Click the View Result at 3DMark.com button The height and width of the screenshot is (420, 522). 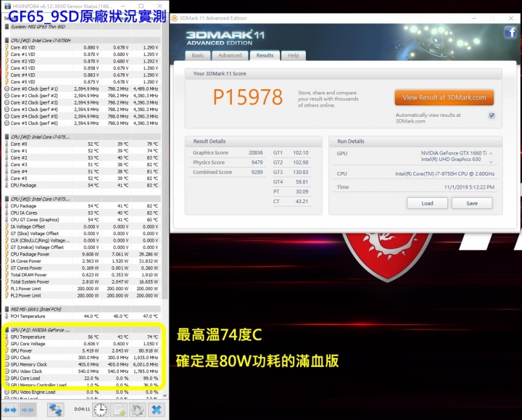444,98
